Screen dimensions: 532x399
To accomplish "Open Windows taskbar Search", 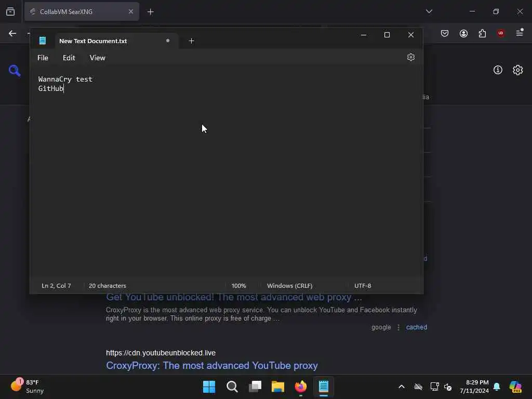I will coord(232,387).
